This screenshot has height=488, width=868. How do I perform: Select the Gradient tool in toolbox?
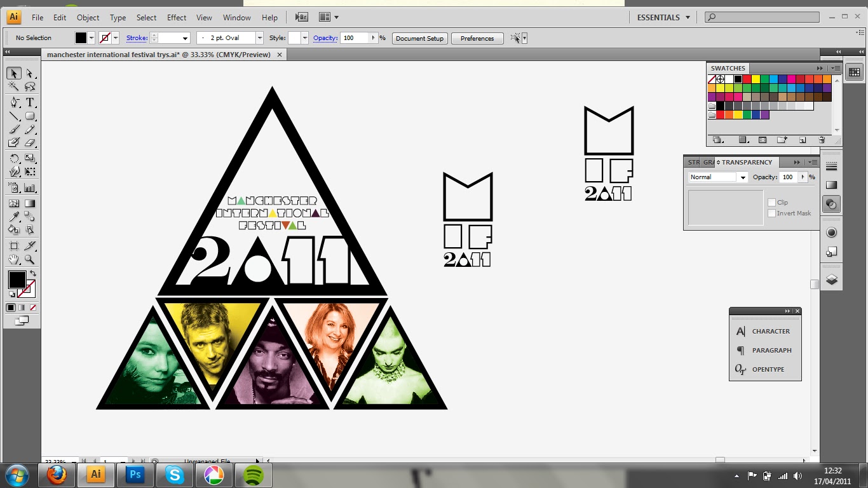click(29, 203)
